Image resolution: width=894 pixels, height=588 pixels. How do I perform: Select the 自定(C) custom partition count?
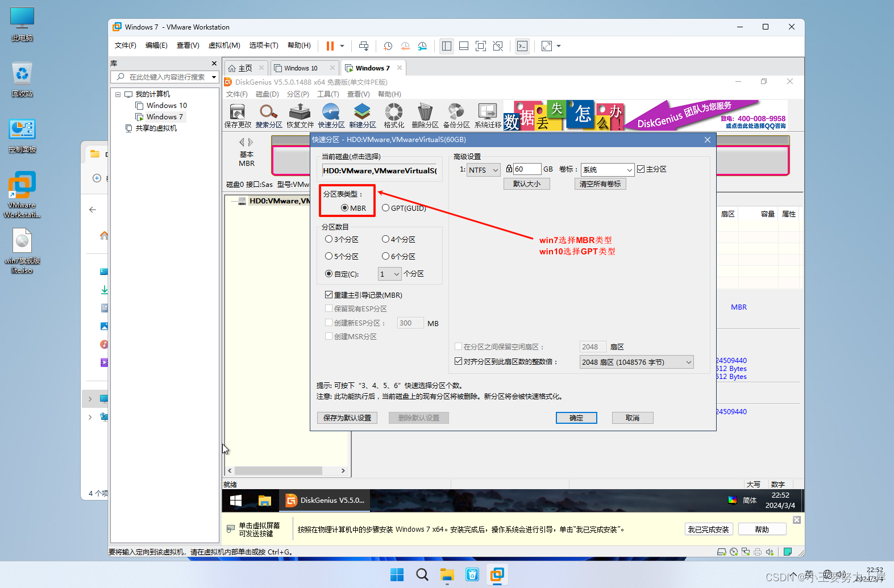coord(342,274)
